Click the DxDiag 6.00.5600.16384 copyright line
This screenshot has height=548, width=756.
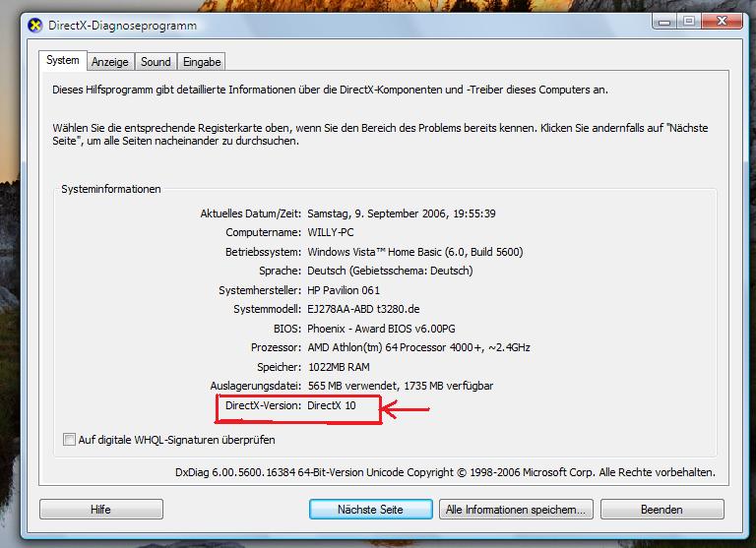[x=445, y=472]
